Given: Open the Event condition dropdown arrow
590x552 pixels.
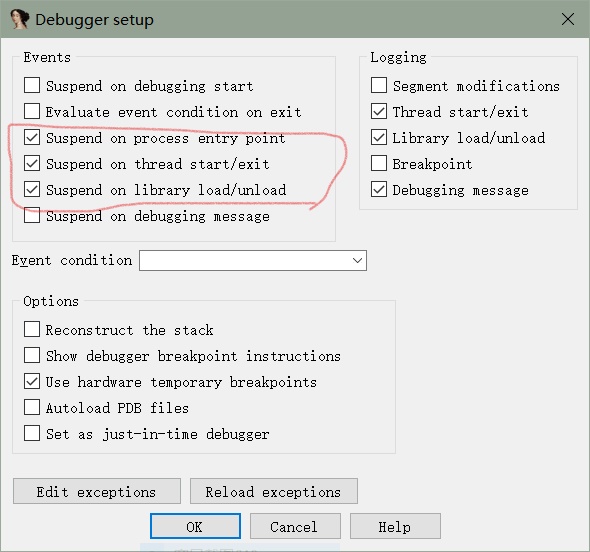Looking at the screenshot, I should coord(357,260).
